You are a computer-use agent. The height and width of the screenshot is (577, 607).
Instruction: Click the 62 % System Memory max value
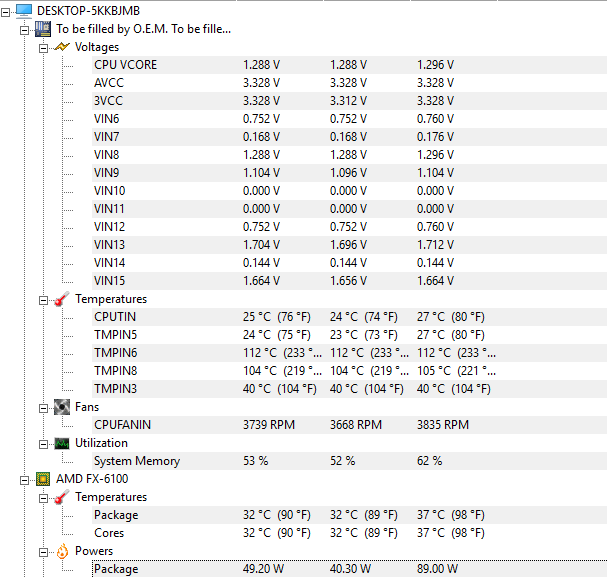point(430,461)
